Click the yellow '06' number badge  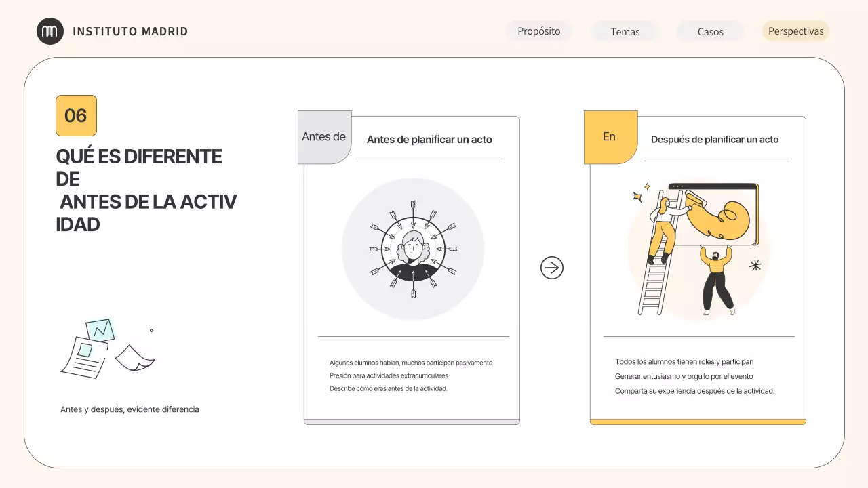click(76, 115)
